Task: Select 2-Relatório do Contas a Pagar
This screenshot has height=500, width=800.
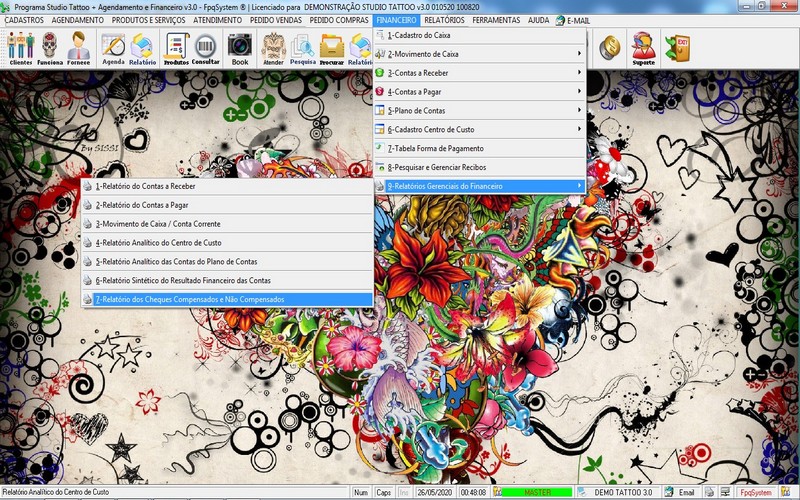Action: (228, 205)
